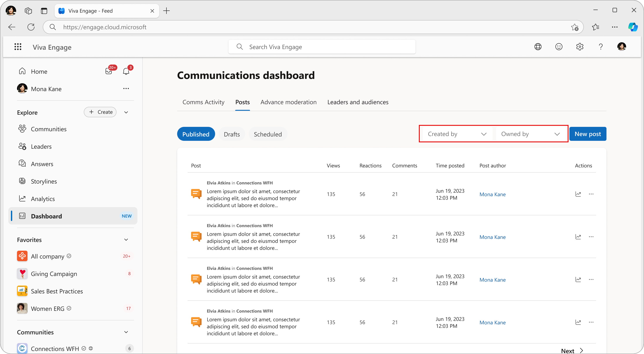Switch to the Comms Activity tab
The height and width of the screenshot is (354, 644).
(x=203, y=102)
